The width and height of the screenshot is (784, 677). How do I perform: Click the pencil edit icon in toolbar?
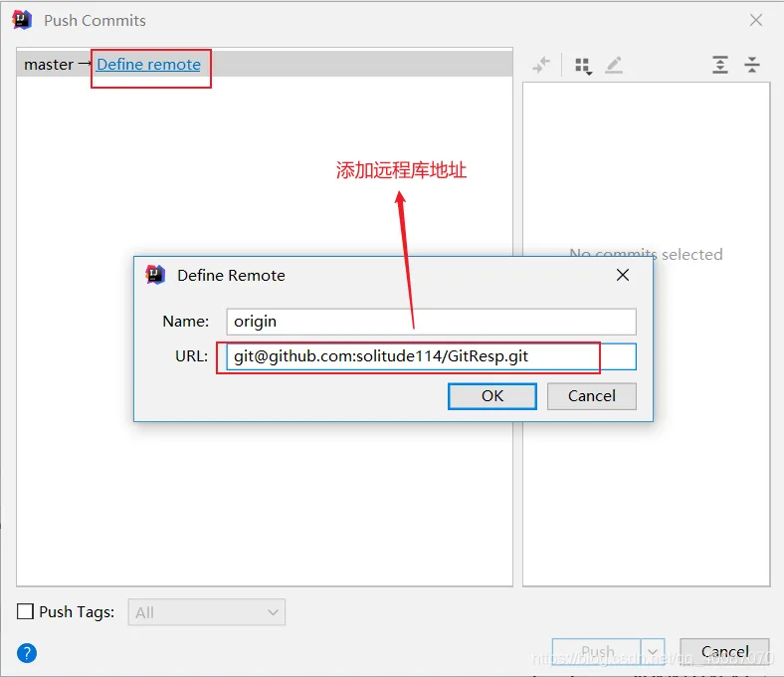click(x=614, y=66)
